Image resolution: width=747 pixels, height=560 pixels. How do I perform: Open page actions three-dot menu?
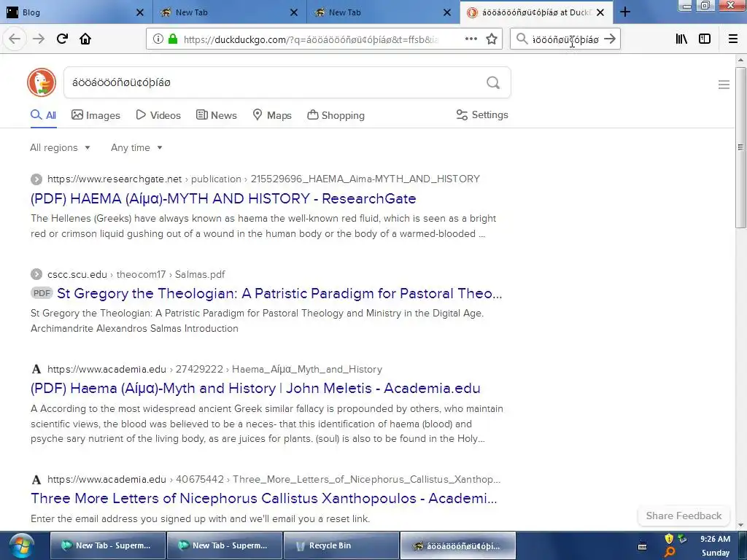[471, 39]
